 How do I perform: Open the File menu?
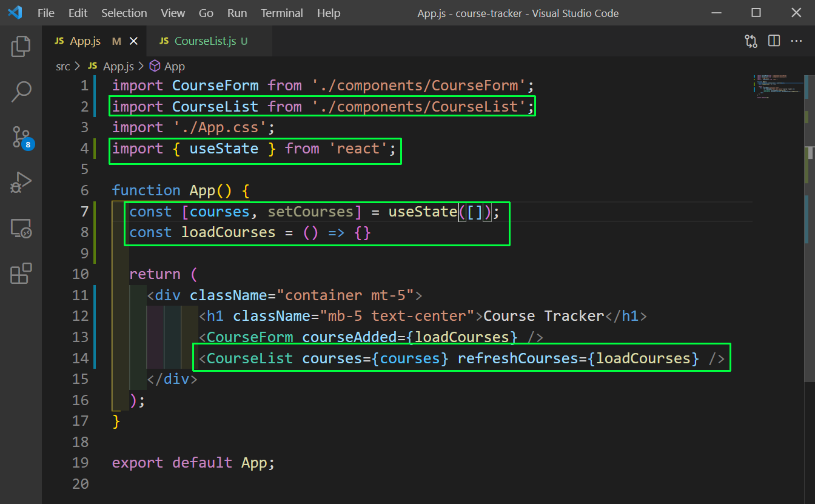(45, 13)
